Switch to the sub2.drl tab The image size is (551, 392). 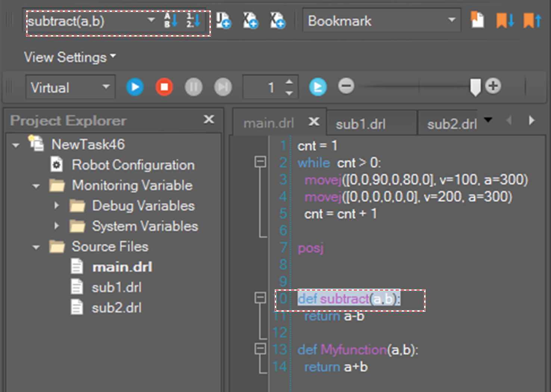click(452, 124)
